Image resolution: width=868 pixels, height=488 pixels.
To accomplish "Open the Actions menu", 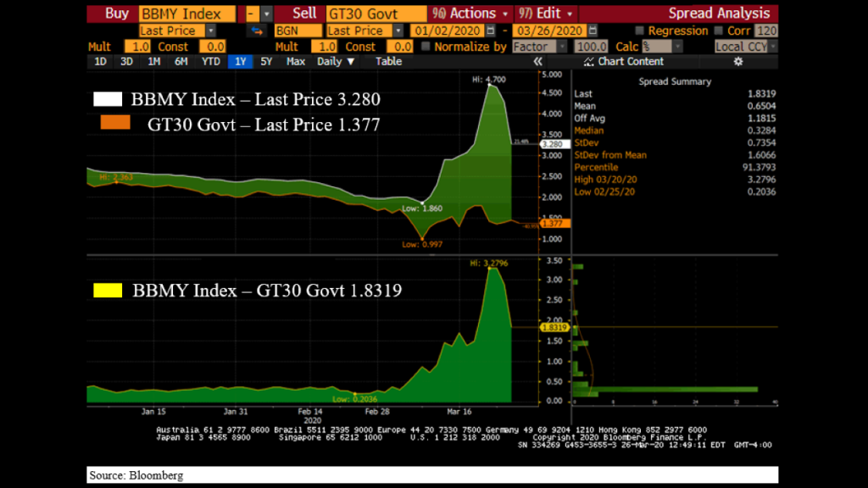I will [x=471, y=14].
